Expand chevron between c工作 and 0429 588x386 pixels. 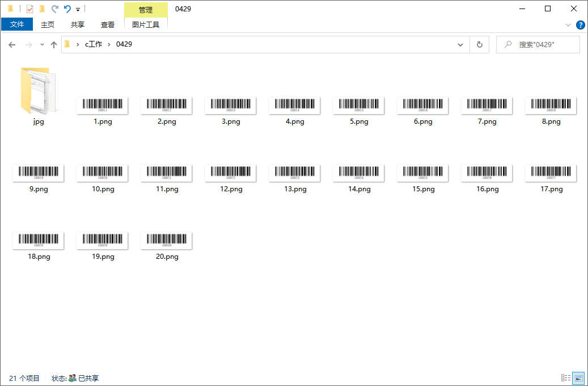[x=109, y=44]
